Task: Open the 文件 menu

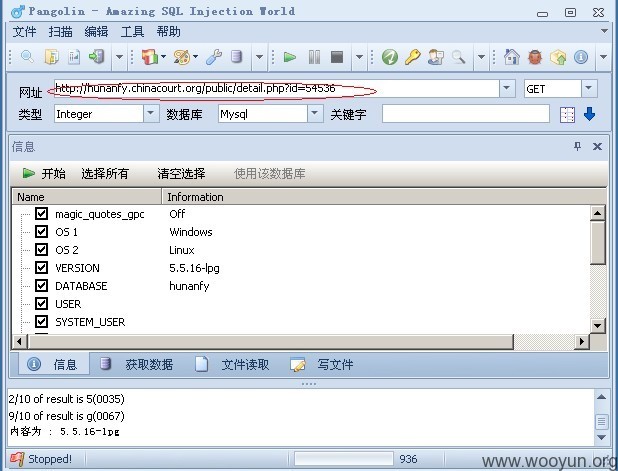Action: (24, 32)
